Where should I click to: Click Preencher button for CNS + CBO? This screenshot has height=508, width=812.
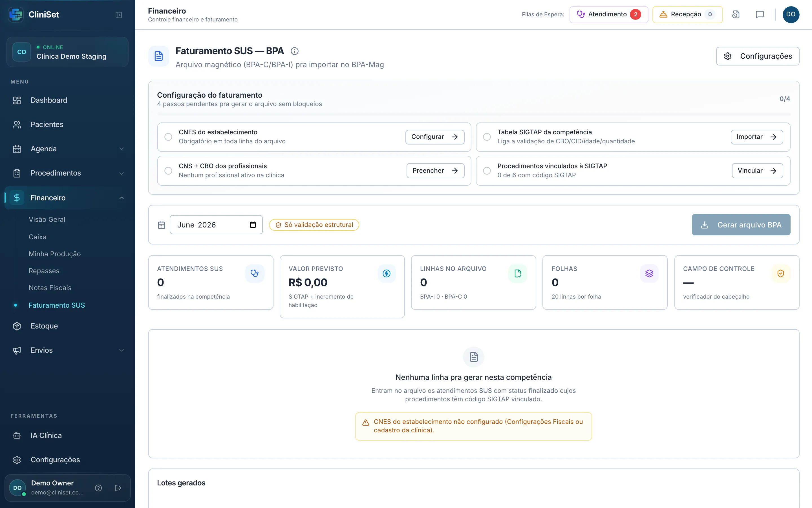(x=436, y=171)
